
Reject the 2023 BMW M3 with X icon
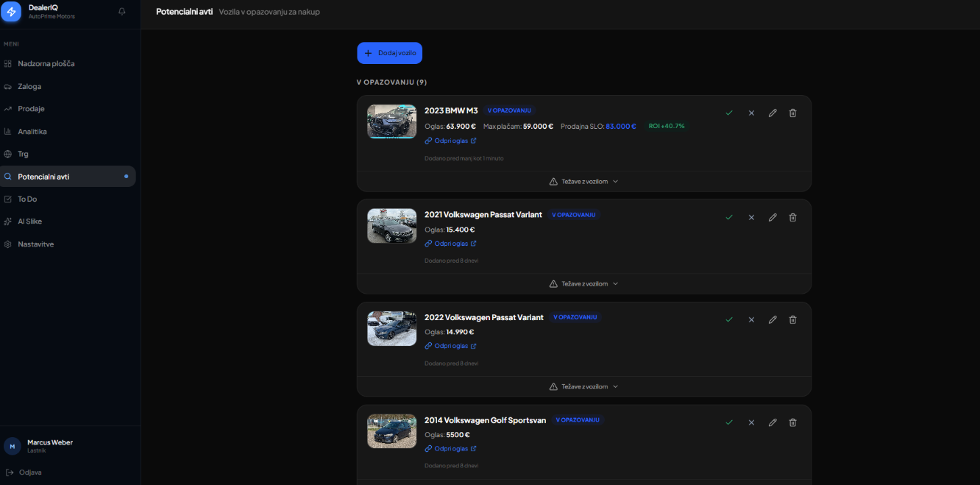coord(751,113)
